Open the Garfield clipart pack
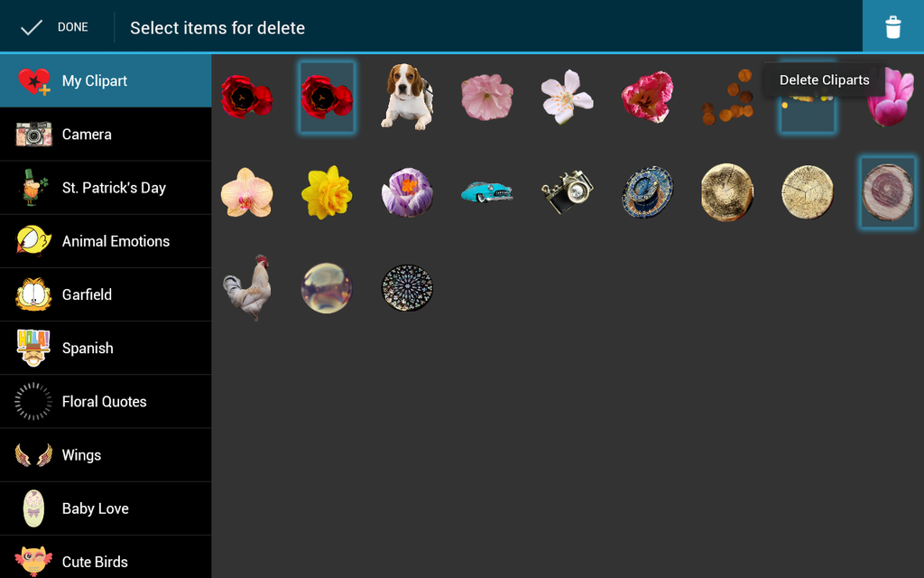The height and width of the screenshot is (578, 924). coord(106,294)
